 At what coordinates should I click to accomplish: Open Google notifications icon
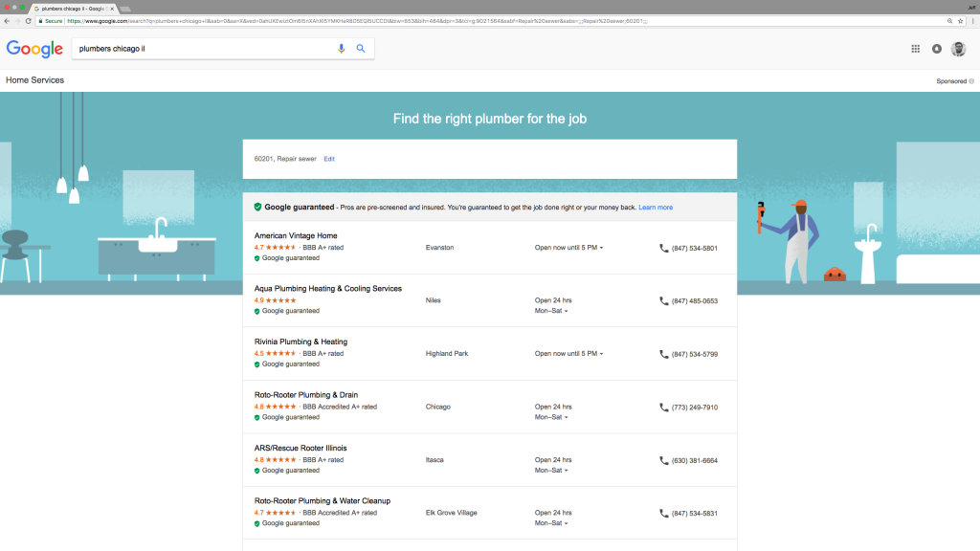936,49
